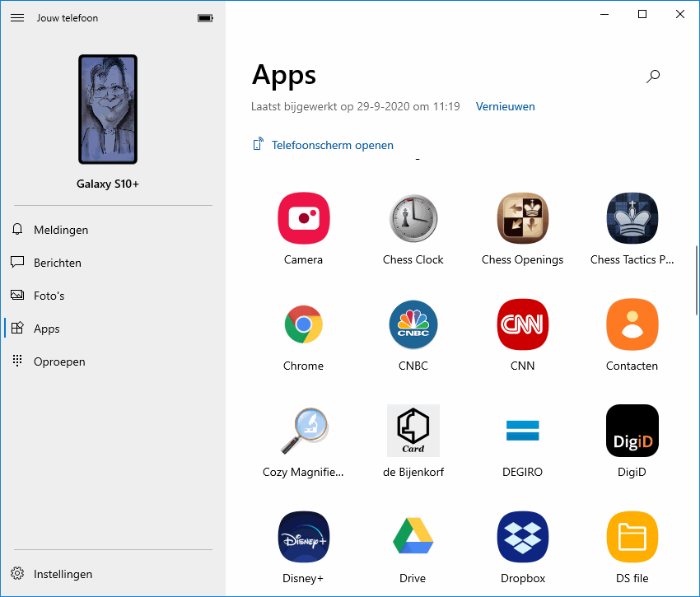700x597 pixels.
Task: Click the 'Chess Clock' label text
Action: (413, 260)
